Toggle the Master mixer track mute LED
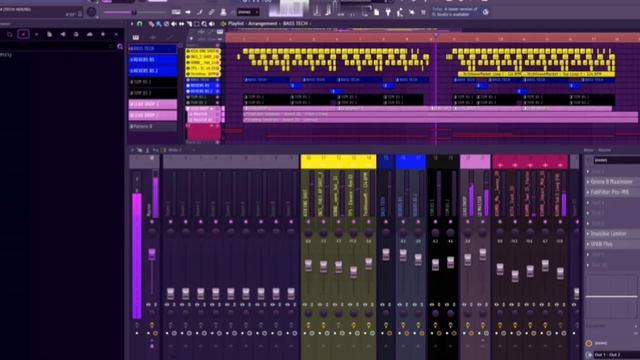Screen dimensions: 640x360 [152, 222]
